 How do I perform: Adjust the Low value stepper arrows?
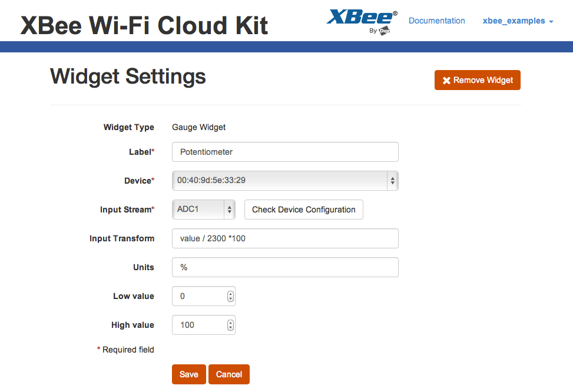(230, 296)
